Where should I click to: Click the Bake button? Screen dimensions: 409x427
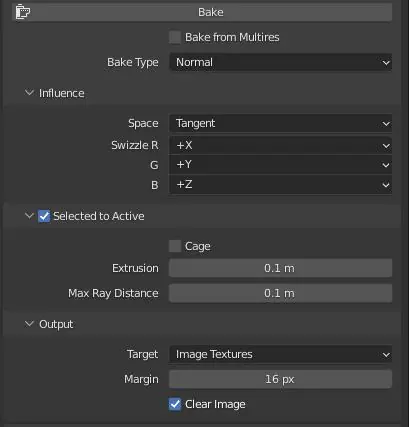point(202,12)
